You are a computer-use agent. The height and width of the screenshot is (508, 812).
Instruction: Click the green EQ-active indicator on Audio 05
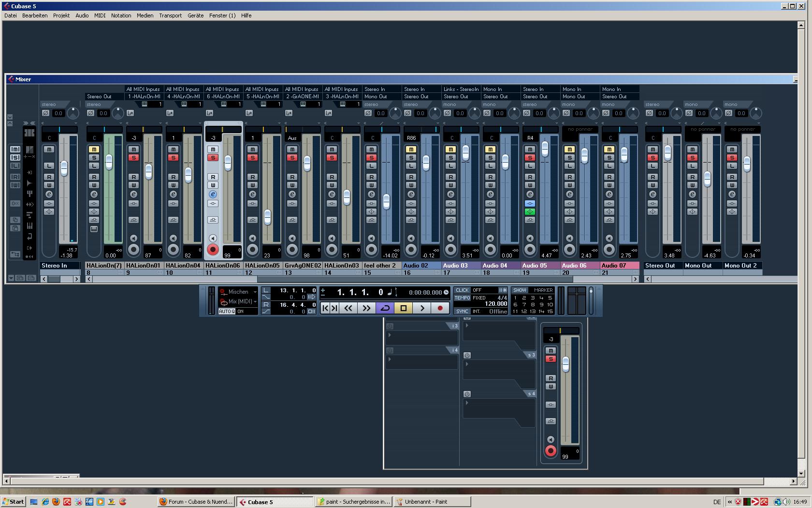530,211
